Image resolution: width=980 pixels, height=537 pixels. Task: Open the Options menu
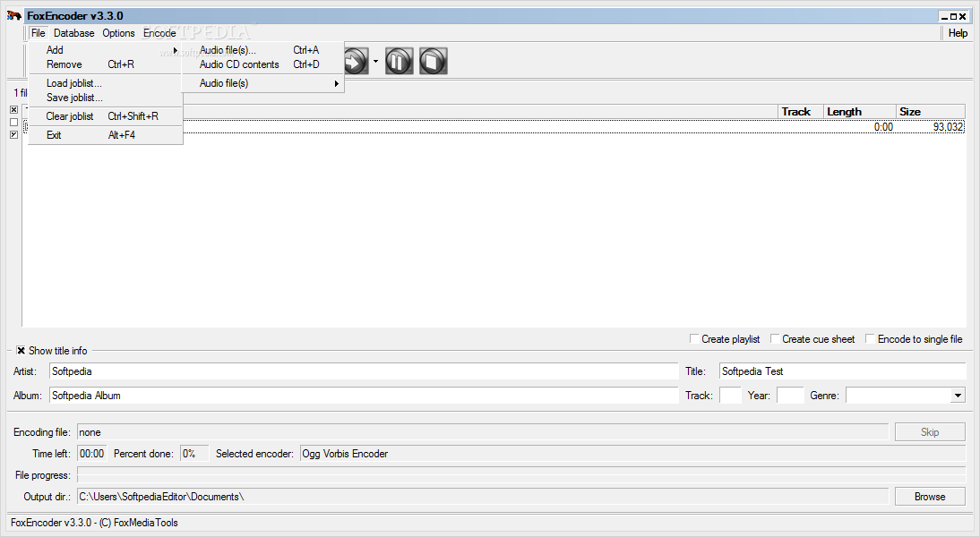click(x=119, y=33)
